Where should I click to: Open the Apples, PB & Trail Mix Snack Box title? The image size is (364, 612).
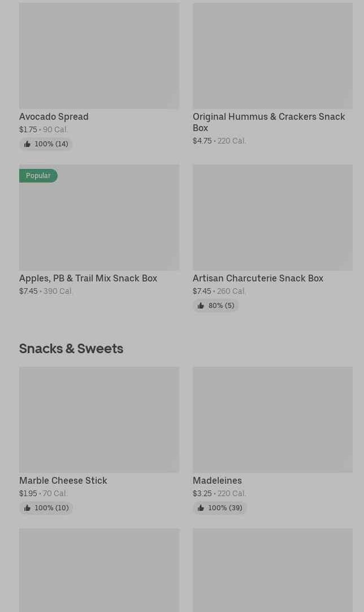click(x=88, y=278)
